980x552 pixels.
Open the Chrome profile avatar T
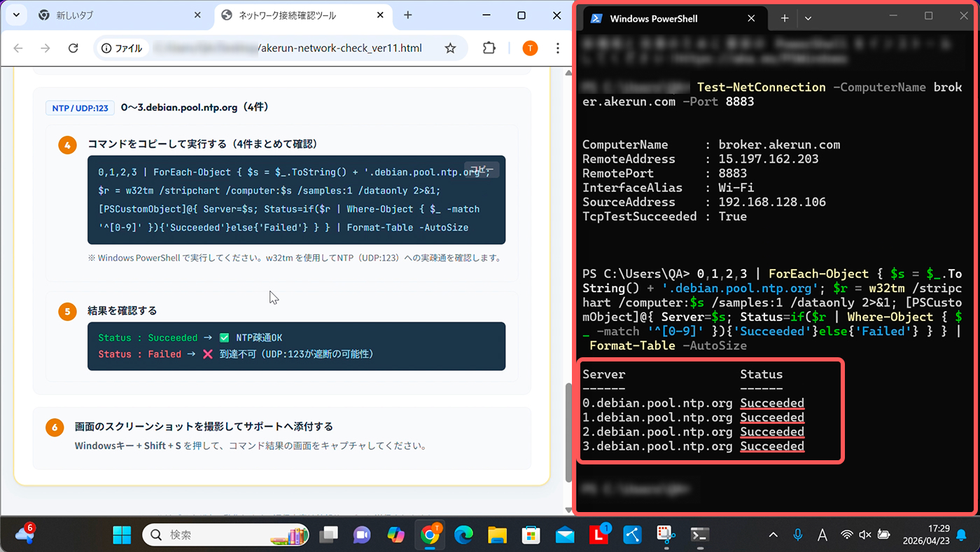coord(531,48)
